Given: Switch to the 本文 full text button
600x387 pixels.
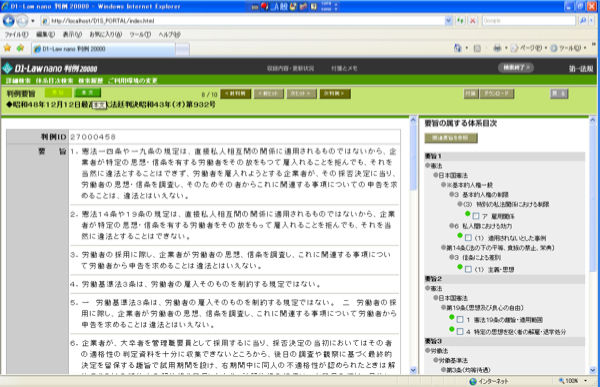Looking at the screenshot, I should coord(88,93).
